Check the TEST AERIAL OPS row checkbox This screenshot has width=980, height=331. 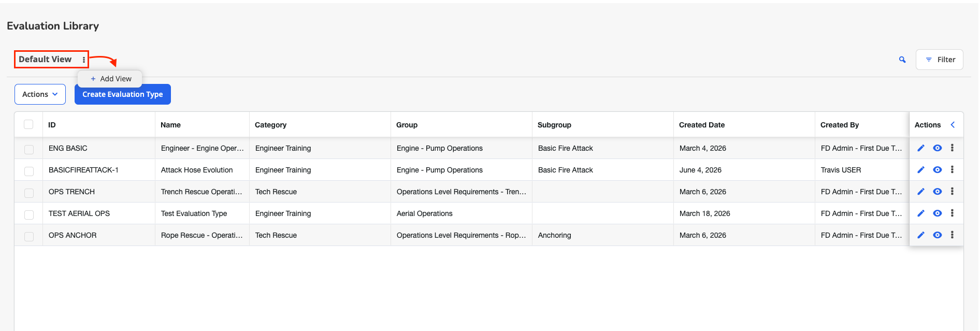(29, 214)
